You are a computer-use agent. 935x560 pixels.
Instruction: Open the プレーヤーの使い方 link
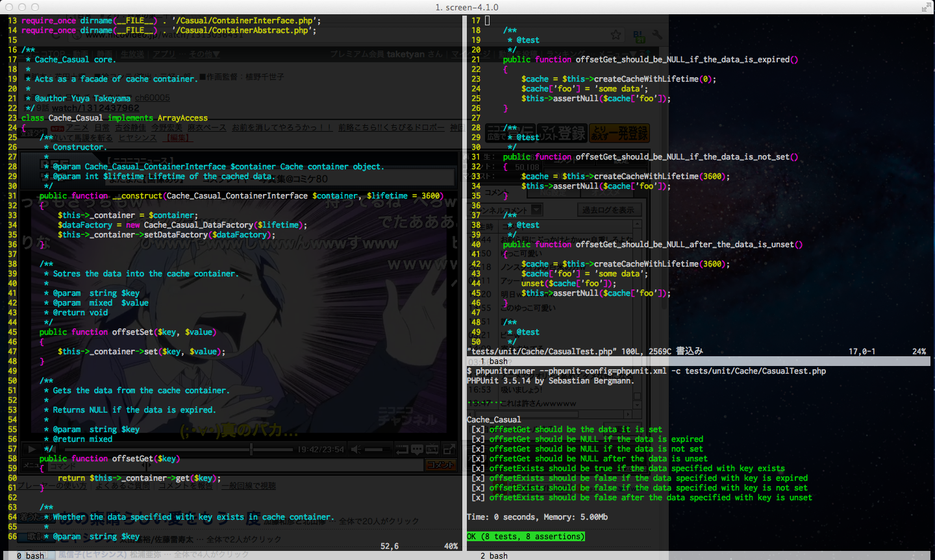point(52,485)
